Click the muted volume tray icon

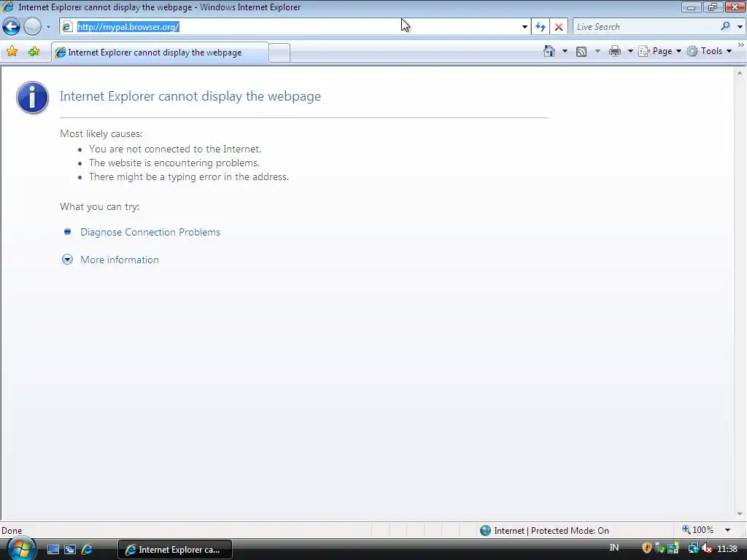pos(707,548)
